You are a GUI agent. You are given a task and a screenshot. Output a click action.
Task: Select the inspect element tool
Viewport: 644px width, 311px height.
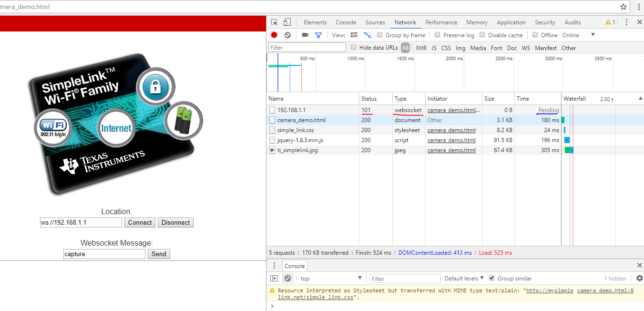pyautogui.click(x=275, y=22)
